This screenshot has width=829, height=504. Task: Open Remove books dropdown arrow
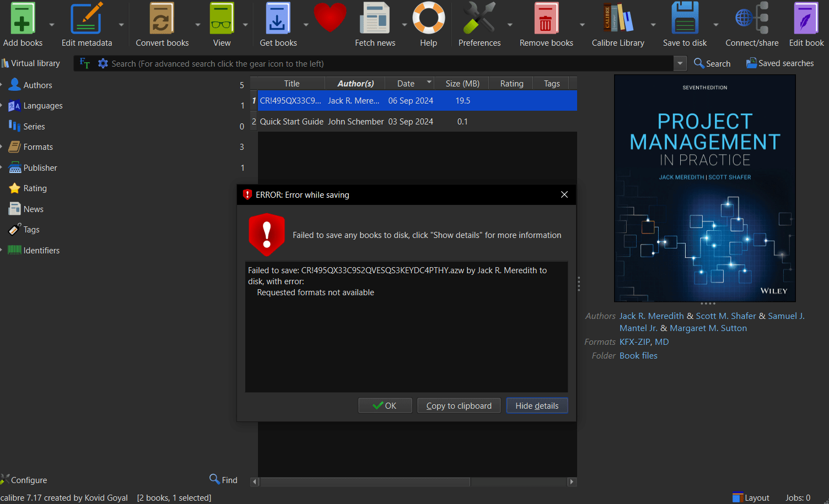pyautogui.click(x=582, y=25)
